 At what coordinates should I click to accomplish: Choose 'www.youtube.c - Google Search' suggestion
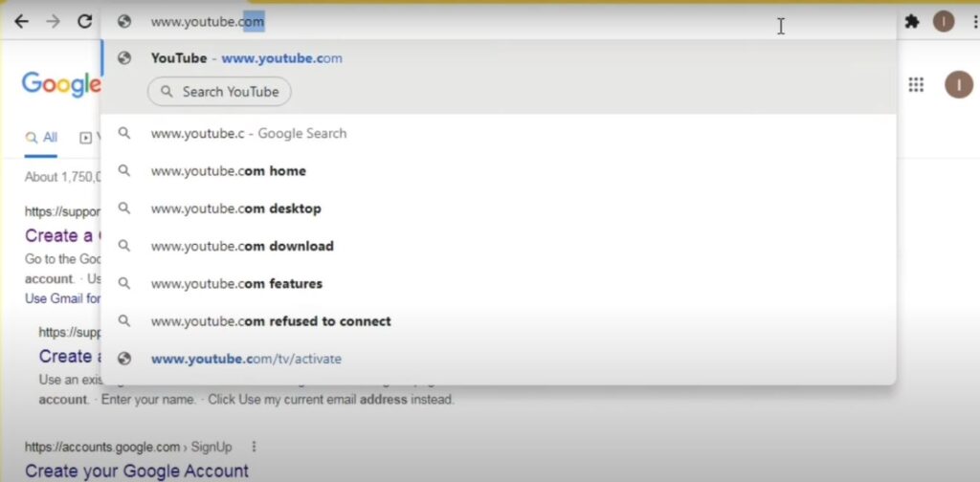498,134
